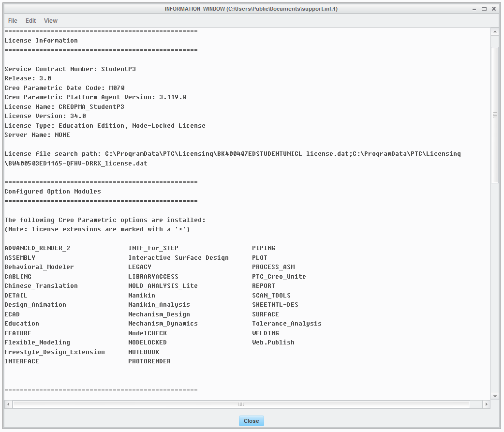Click 'Service Contract Number: StudentP3' line
Screen dimensions: 504x432
[x=70, y=69]
